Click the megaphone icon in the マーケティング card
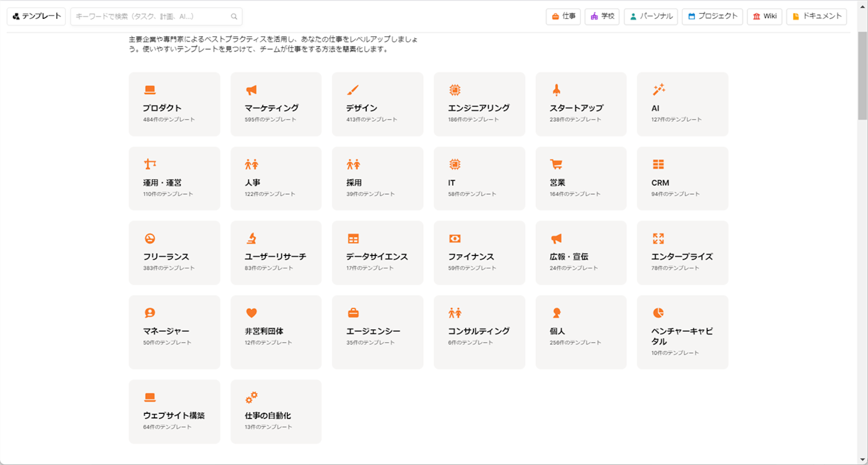The width and height of the screenshot is (868, 465). (x=251, y=90)
